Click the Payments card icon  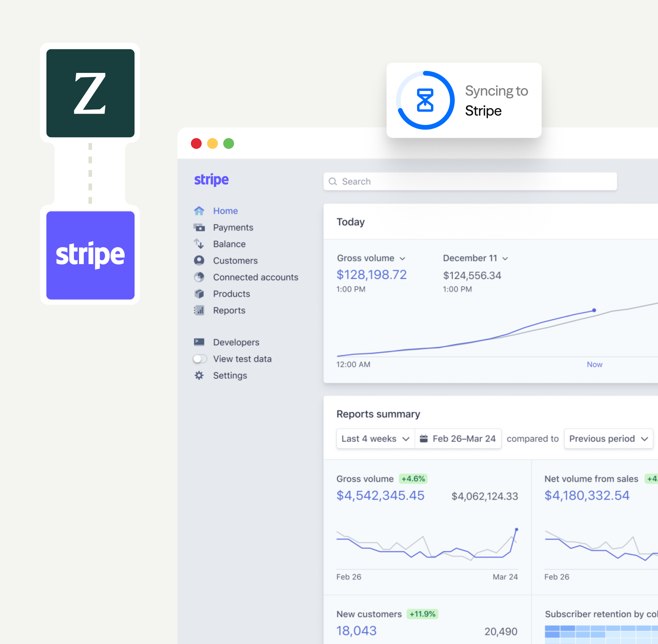tap(199, 227)
